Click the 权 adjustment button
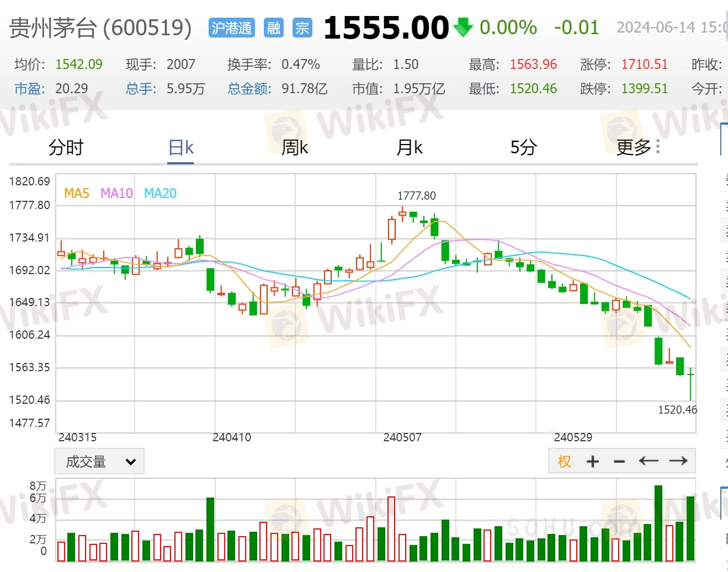Viewport: 728px width, 572px height. click(564, 461)
